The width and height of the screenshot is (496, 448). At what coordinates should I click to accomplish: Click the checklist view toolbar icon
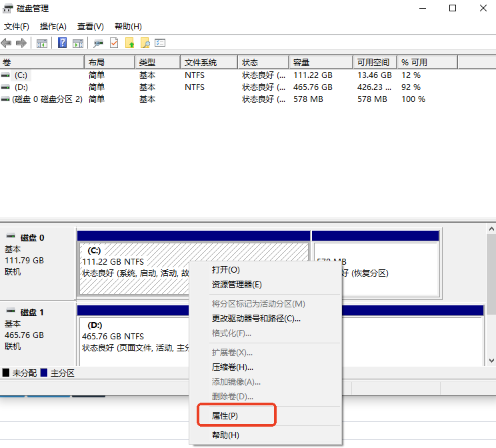[160, 43]
